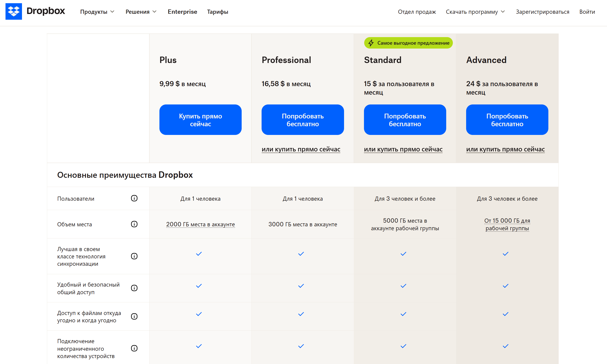Click Войти link in header

pos(587,12)
